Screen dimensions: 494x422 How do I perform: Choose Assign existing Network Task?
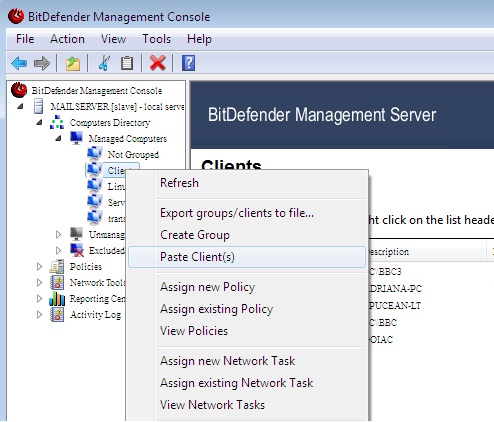(x=247, y=383)
